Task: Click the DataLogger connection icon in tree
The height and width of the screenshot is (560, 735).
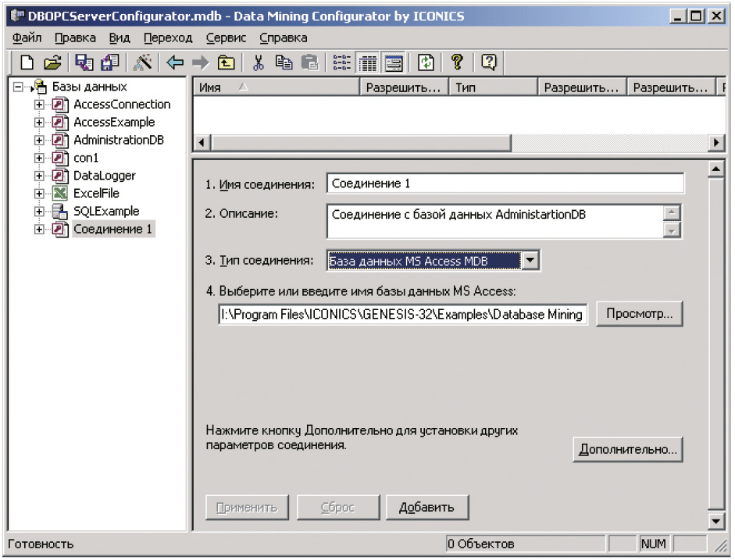Action: click(60, 176)
